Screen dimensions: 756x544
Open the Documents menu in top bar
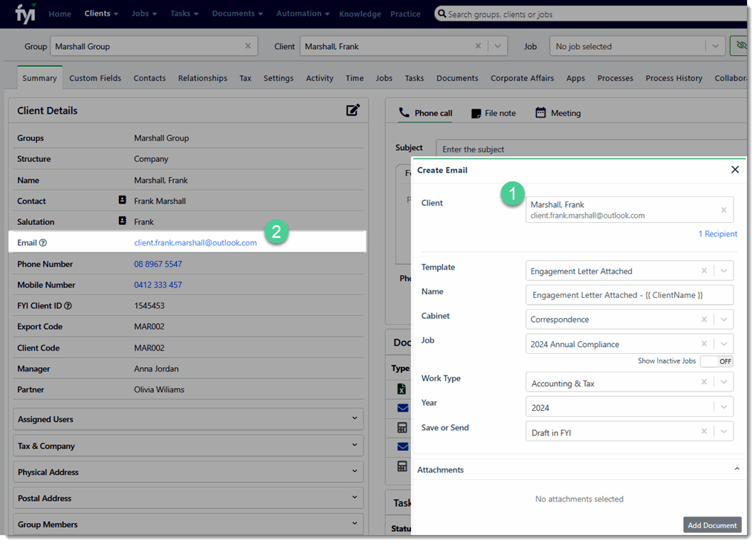tap(238, 13)
